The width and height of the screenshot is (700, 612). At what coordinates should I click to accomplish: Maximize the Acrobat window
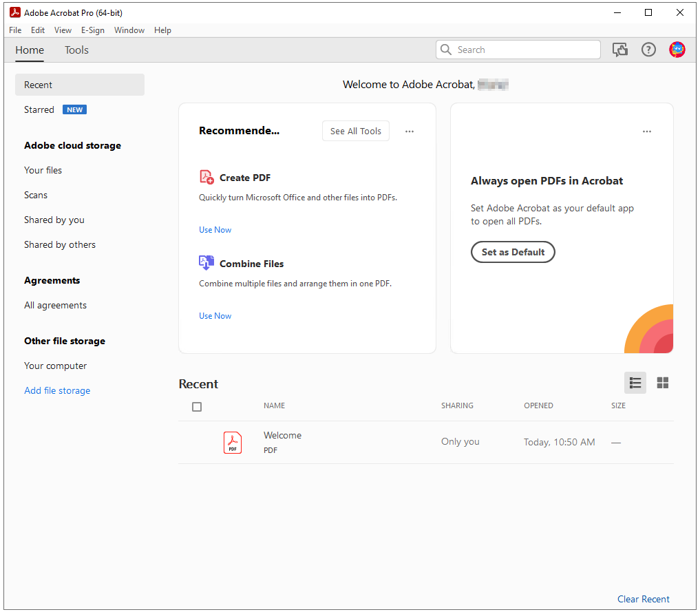point(648,12)
